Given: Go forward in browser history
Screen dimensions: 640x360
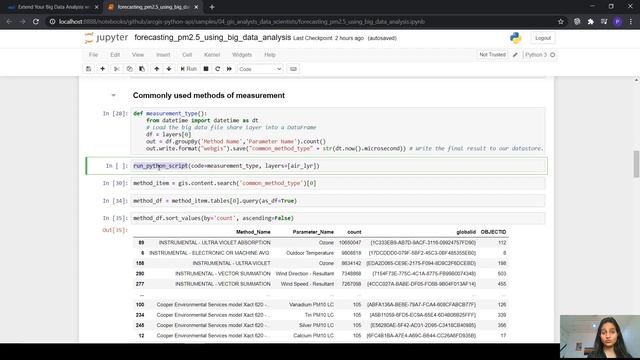Looking at the screenshot, I should (x=22, y=22).
